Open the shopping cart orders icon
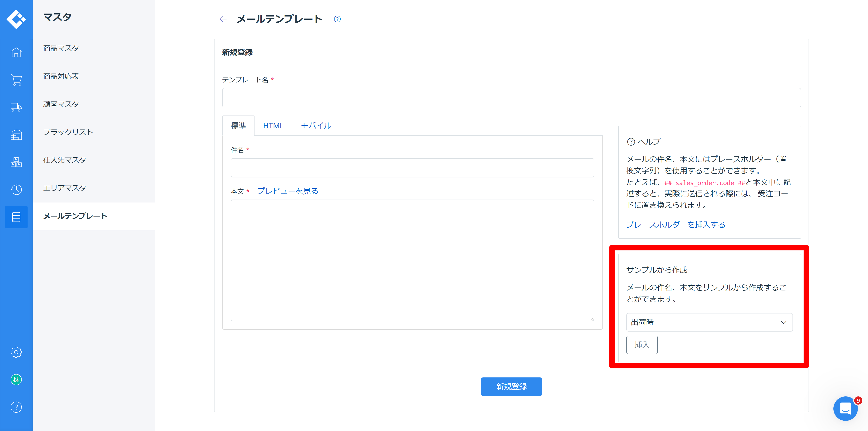Image resolution: width=868 pixels, height=431 pixels. coord(16,80)
